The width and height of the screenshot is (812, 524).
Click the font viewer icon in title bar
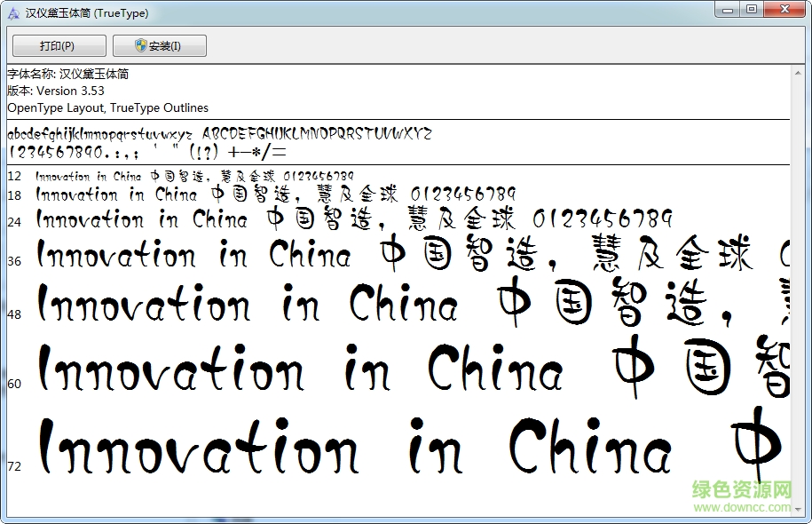pyautogui.click(x=13, y=13)
